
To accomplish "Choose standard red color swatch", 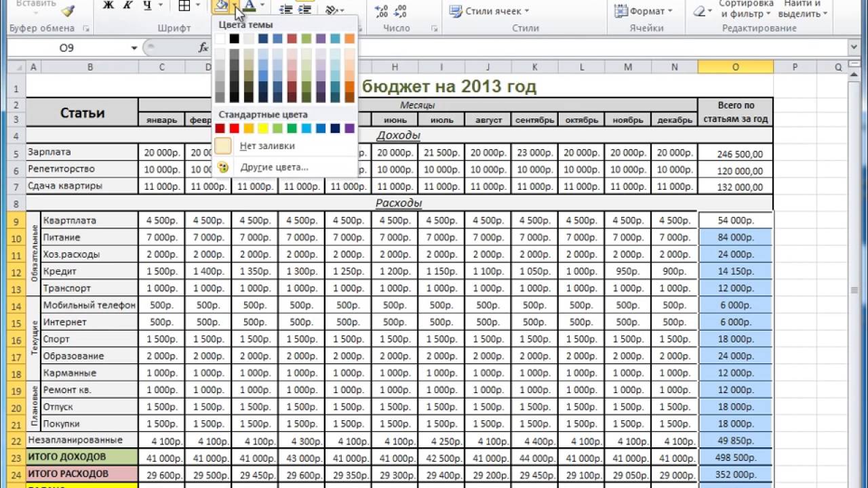I will (235, 128).
